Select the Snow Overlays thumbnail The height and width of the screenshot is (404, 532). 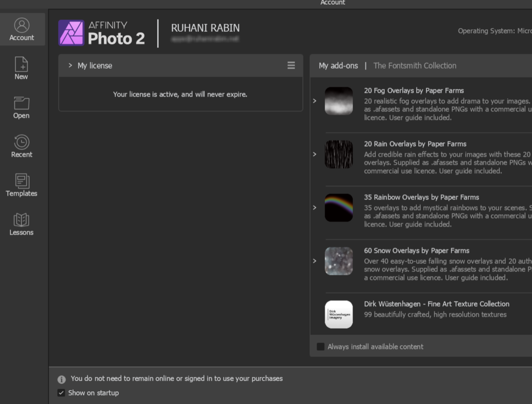coord(339,261)
